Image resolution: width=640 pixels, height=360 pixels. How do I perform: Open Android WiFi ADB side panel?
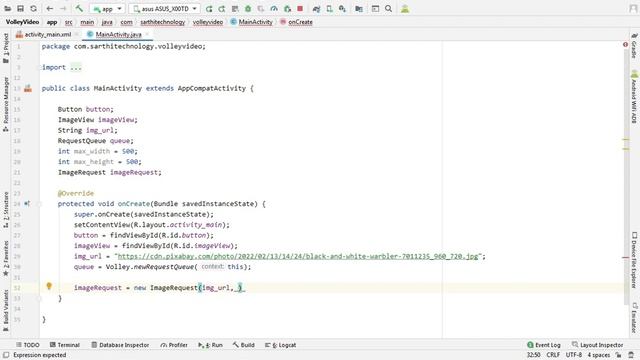coord(634,97)
